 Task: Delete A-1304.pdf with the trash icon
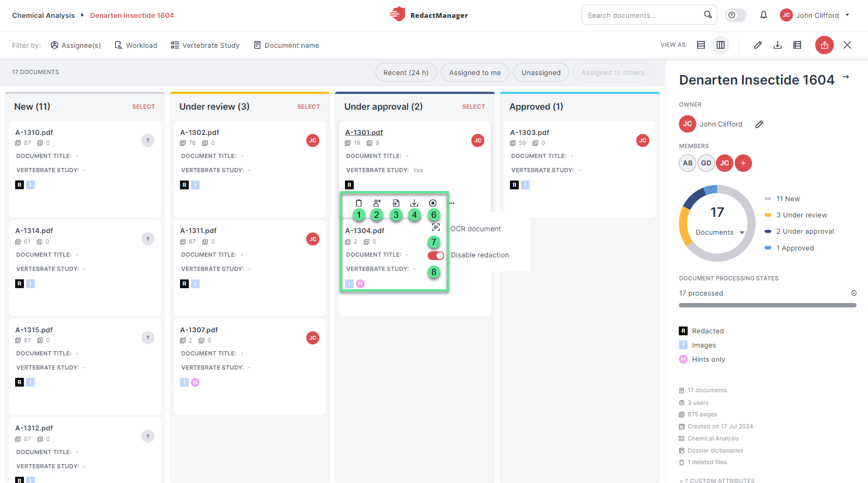tap(359, 203)
